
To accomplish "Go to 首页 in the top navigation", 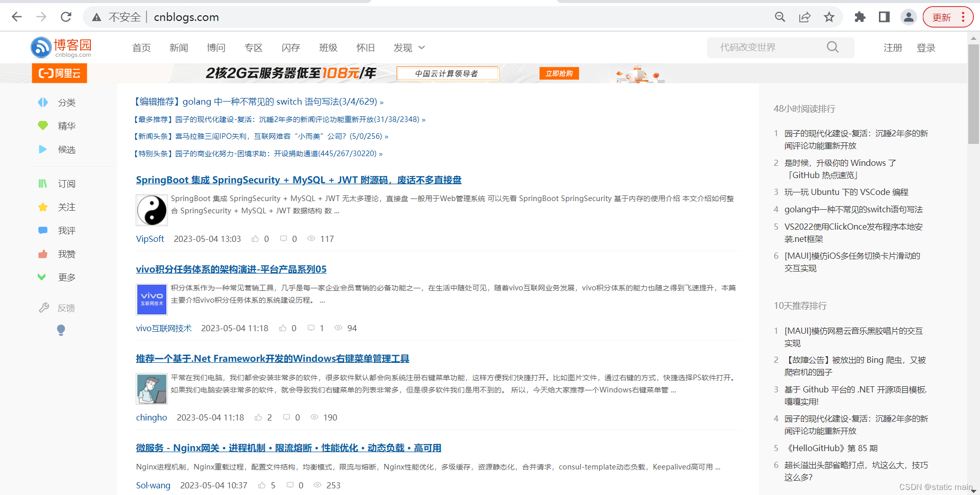I will [141, 47].
